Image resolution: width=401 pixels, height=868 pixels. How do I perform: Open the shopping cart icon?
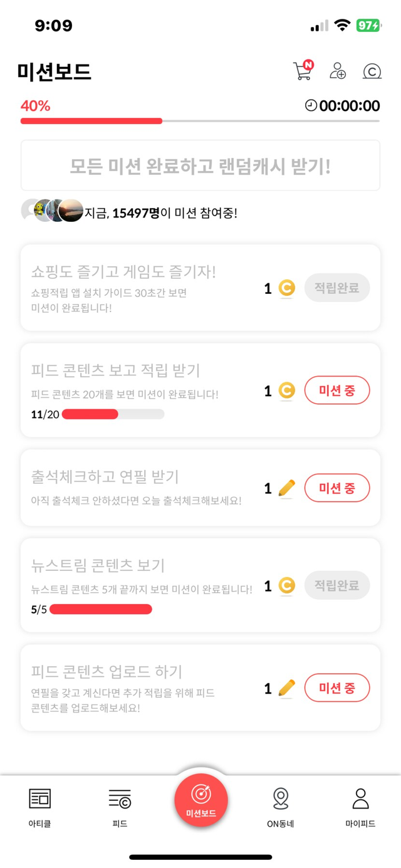click(x=303, y=71)
